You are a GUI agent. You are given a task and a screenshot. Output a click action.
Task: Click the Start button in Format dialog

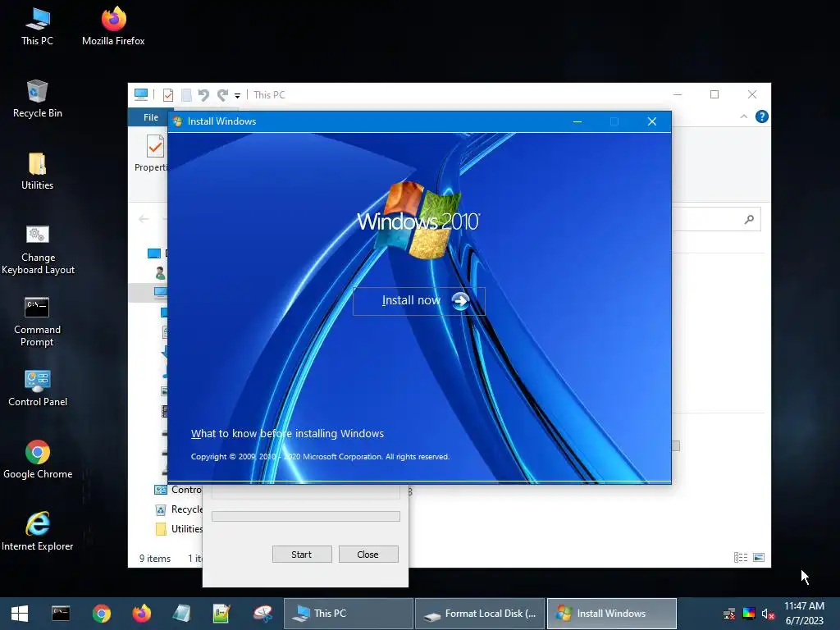302,555
